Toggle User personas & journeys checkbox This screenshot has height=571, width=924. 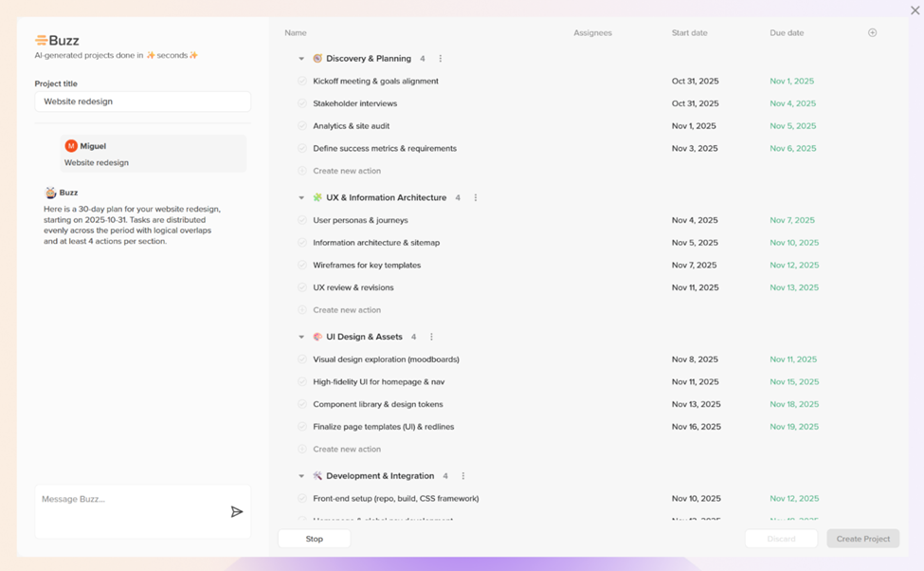[302, 220]
